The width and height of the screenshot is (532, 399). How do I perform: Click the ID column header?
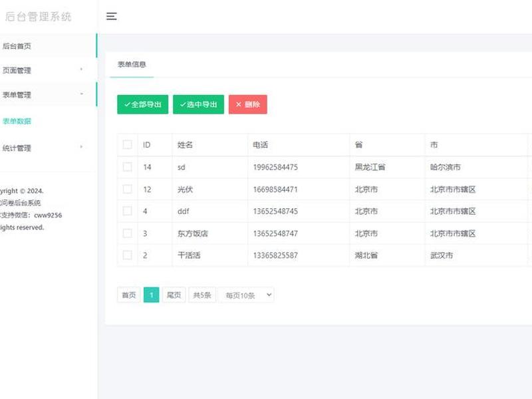[x=146, y=145]
